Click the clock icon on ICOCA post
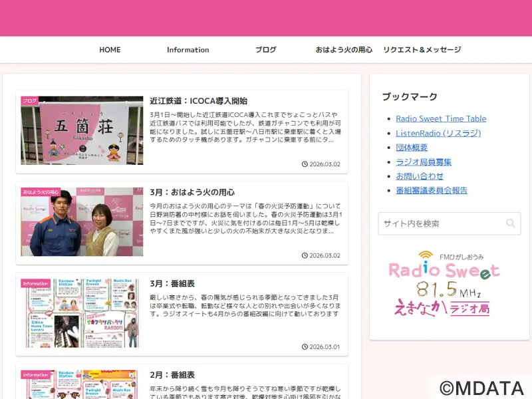The height and width of the screenshot is (399, 532). 305,164
